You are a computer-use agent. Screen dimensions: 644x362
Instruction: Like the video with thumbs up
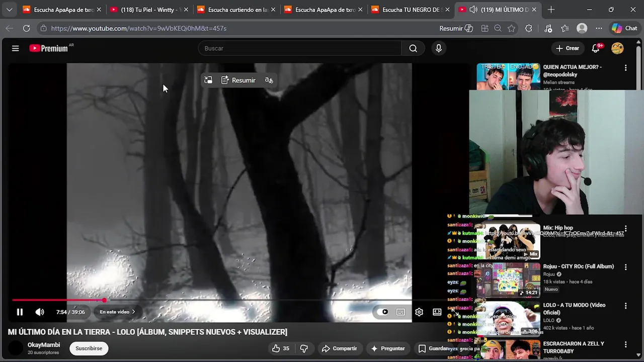(280, 348)
